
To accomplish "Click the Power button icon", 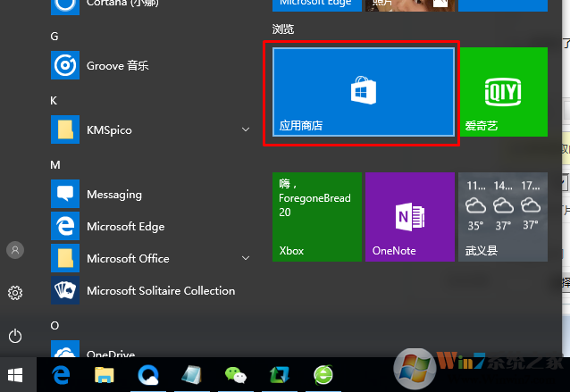I will tap(15, 336).
